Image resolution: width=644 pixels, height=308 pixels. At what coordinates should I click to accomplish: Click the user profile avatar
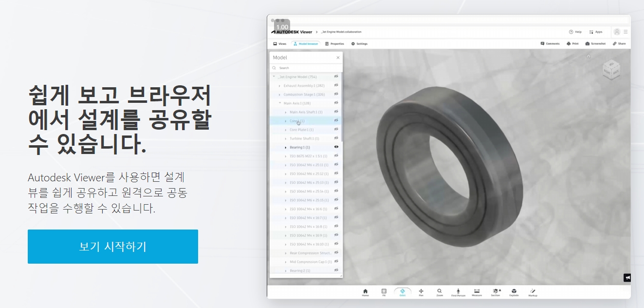click(617, 32)
